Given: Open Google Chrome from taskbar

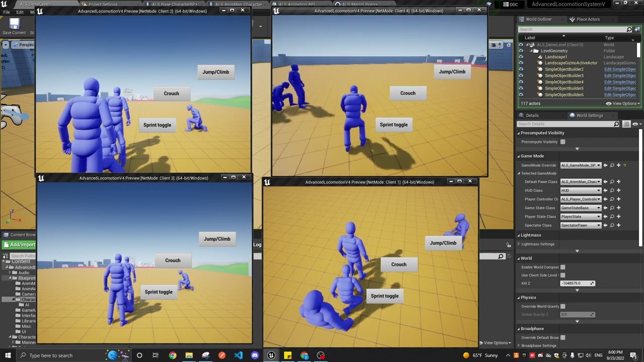Looking at the screenshot, I should tap(173, 355).
